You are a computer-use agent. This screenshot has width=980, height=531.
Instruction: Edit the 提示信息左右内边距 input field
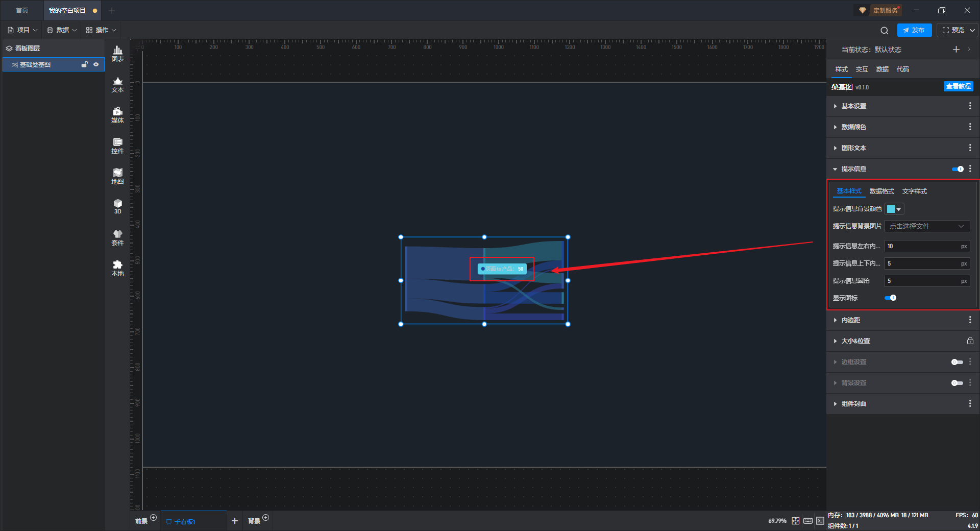tap(927, 246)
